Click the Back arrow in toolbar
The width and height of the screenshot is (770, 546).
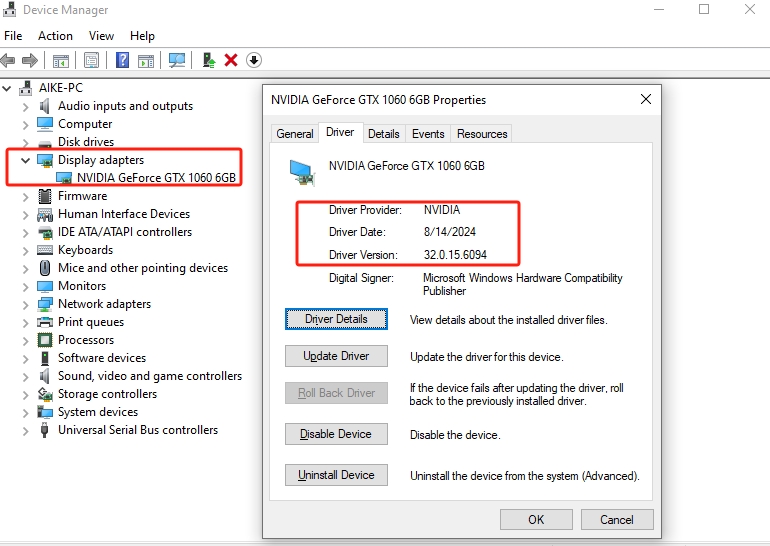click(9, 60)
